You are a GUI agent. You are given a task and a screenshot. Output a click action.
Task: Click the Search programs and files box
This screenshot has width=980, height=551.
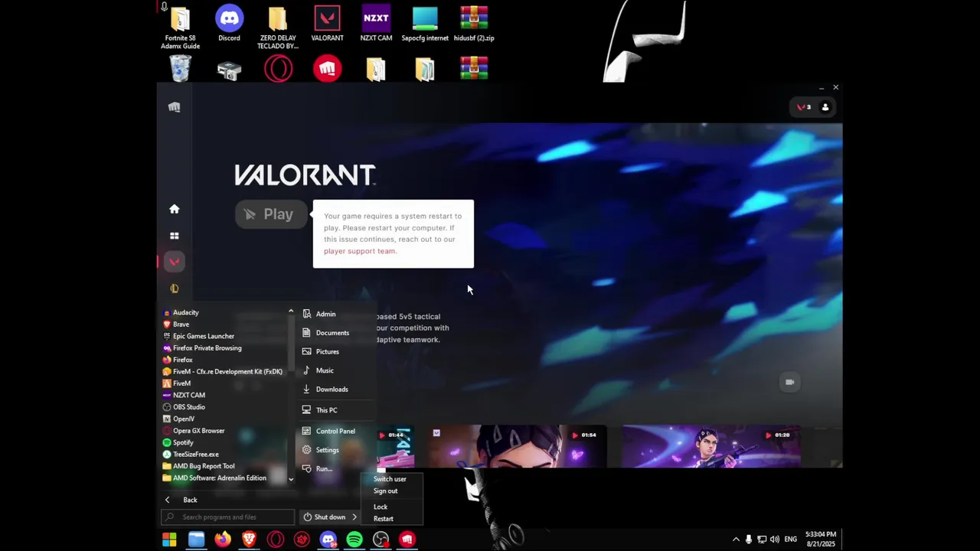227,517
